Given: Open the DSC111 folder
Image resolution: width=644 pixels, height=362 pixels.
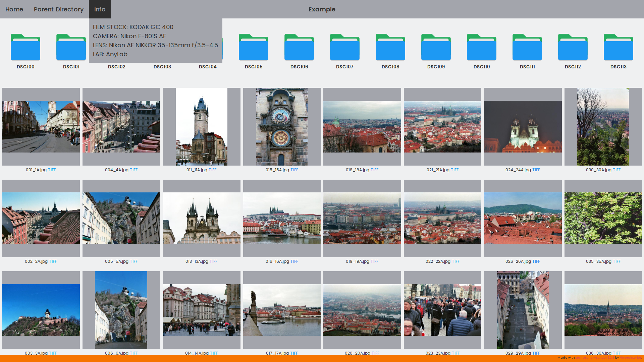Looking at the screenshot, I should click(x=527, y=48).
